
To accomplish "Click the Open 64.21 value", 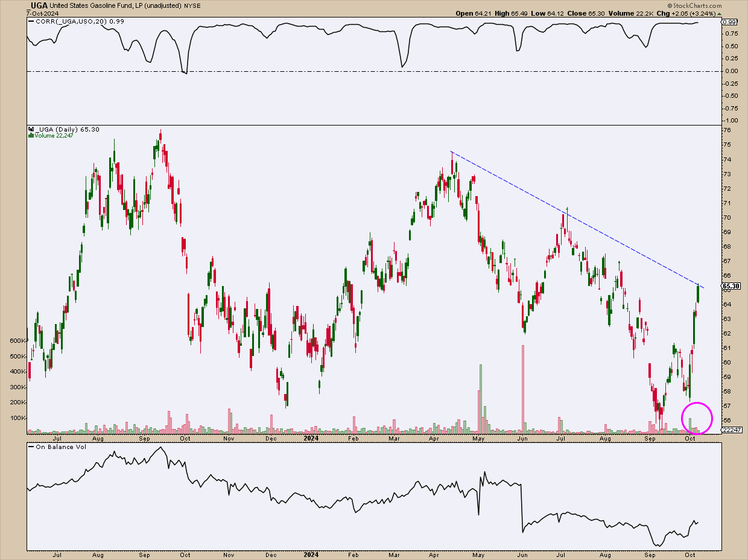I will (x=473, y=13).
